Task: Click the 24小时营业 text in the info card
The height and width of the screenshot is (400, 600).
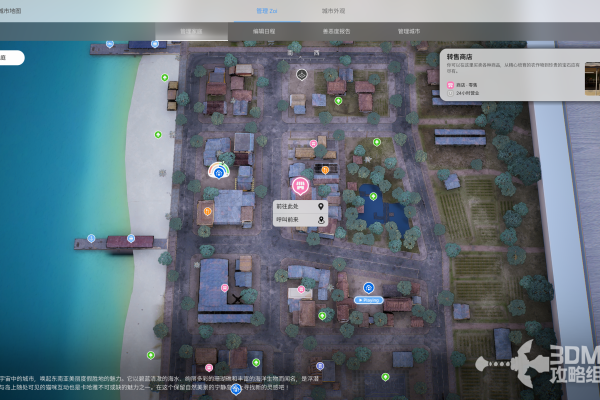Action: tap(468, 93)
